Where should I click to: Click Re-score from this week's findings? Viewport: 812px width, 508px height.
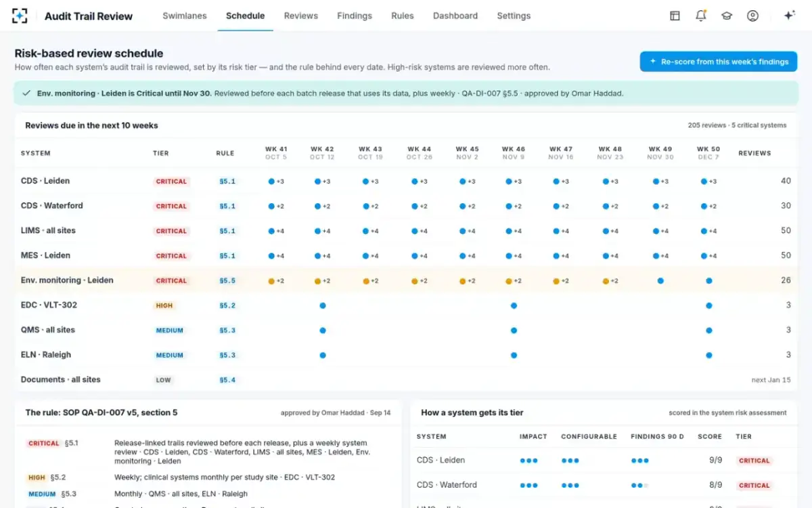coord(719,62)
